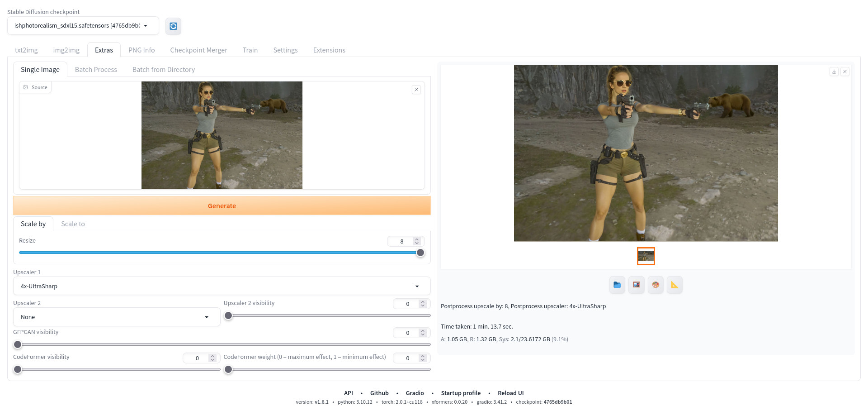Click version v1.6.1 link
This screenshot has height=420, width=868.
tap(321, 402)
